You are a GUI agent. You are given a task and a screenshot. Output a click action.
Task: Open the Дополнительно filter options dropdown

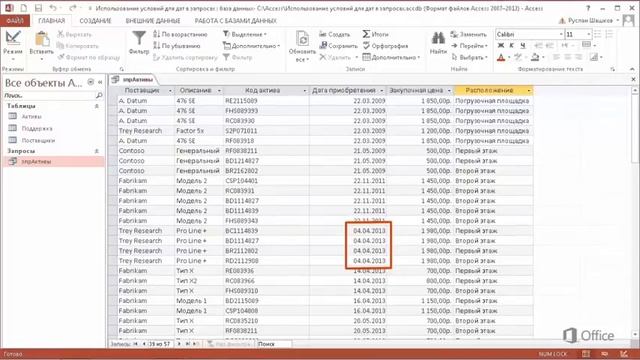251,46
